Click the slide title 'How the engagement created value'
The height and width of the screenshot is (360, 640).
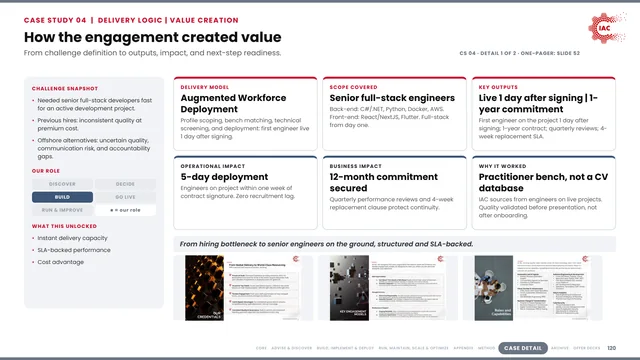coord(152,37)
